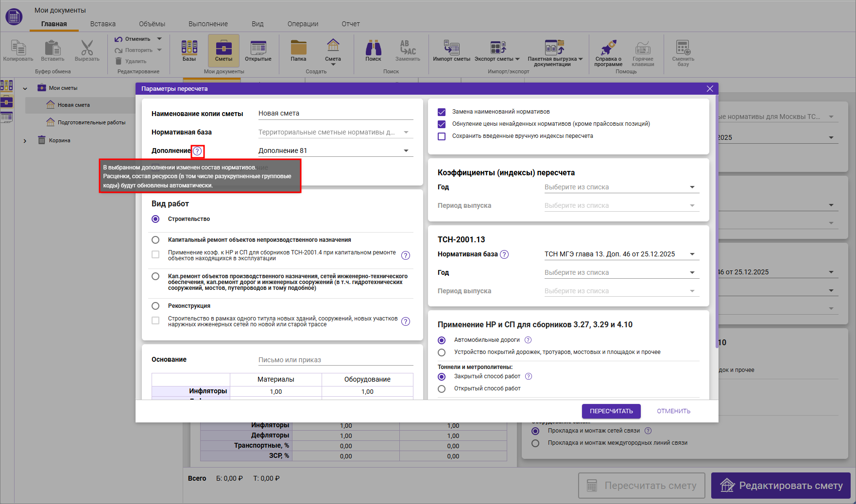Click into the Основание input field

click(x=335, y=360)
